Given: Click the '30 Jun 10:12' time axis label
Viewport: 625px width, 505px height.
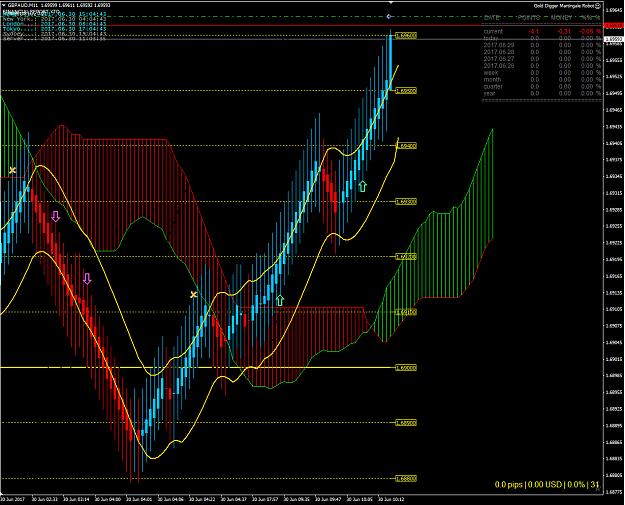Looking at the screenshot, I should tap(391, 499).
